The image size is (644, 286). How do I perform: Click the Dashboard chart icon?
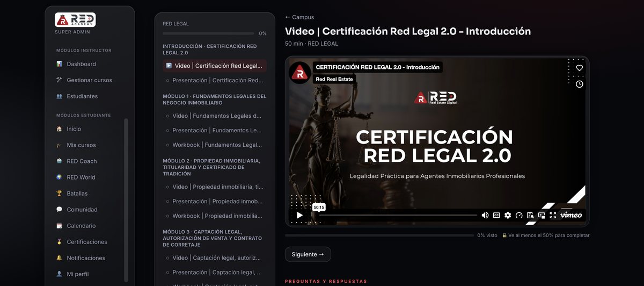click(59, 64)
